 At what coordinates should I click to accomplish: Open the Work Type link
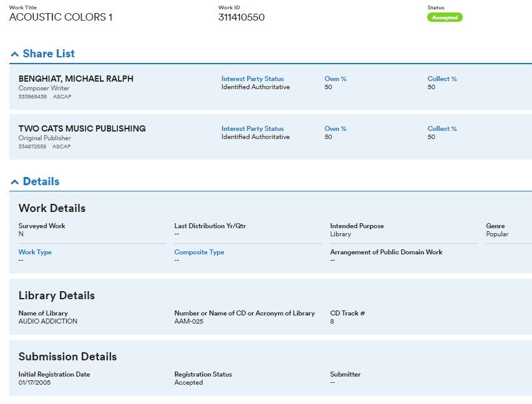pyautogui.click(x=35, y=252)
